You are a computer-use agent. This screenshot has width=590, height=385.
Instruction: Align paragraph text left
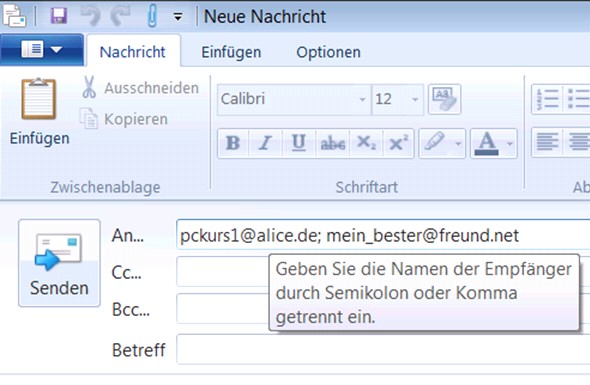[x=547, y=142]
